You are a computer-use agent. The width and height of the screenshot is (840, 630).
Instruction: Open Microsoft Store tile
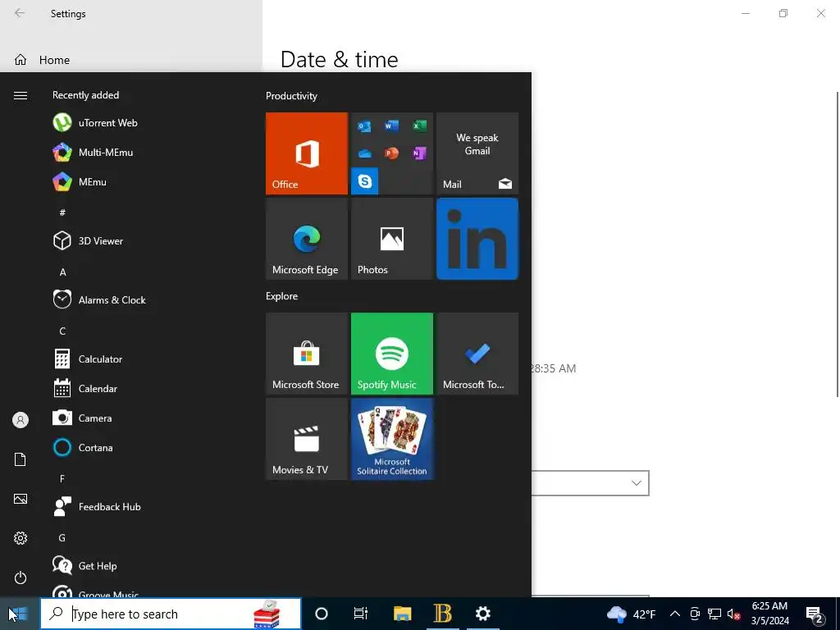pos(307,354)
